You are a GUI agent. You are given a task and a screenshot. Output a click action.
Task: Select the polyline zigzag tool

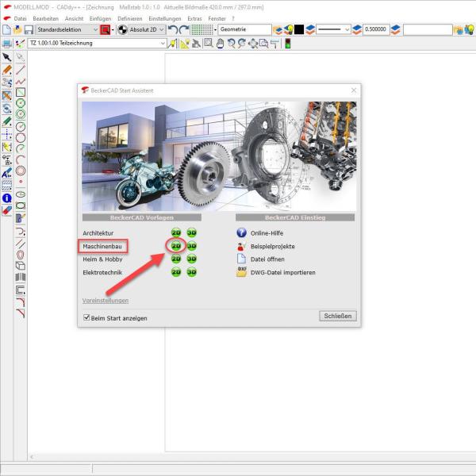[21, 82]
